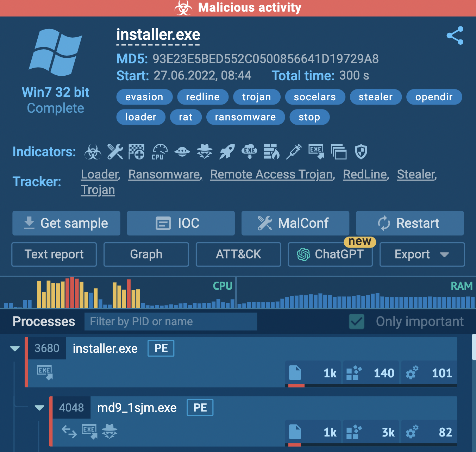476x452 pixels.
Task: Select the ransomware tag
Action: point(245,117)
